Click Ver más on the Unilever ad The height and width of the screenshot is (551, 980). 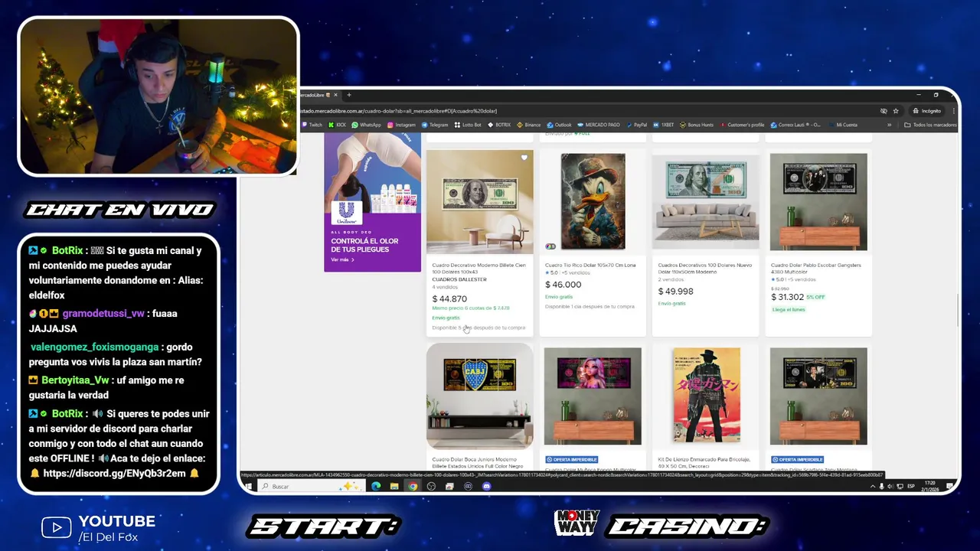pyautogui.click(x=342, y=260)
